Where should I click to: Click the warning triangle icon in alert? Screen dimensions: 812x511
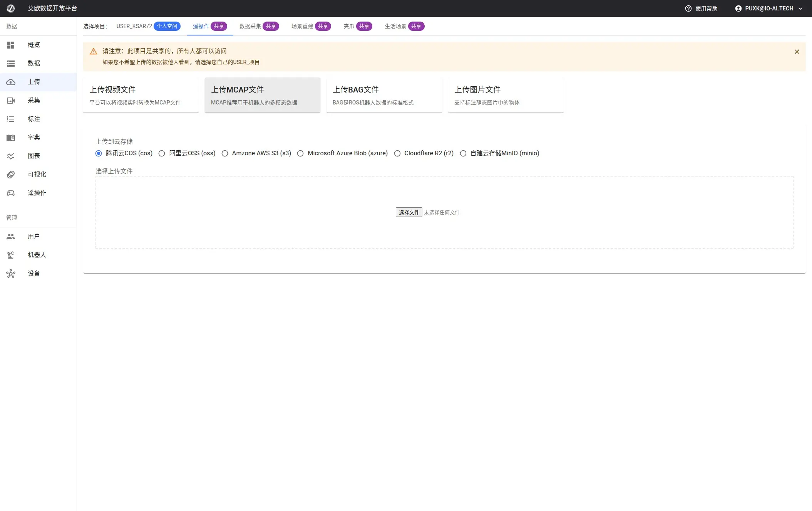[93, 51]
